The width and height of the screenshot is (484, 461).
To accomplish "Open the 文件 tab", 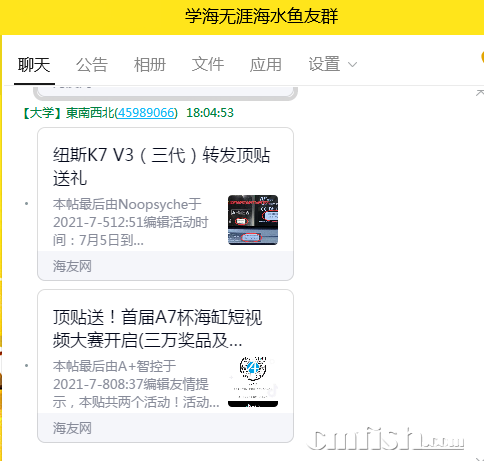I will (208, 65).
